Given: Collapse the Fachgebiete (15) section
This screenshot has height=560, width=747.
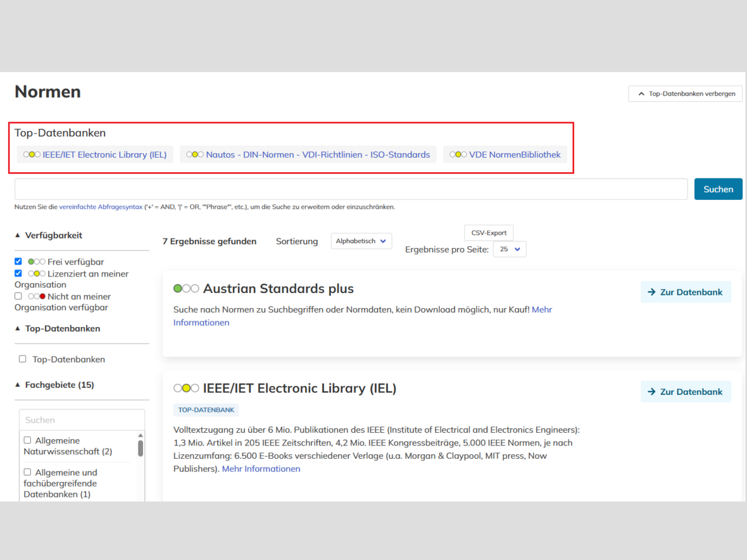Looking at the screenshot, I should pyautogui.click(x=54, y=385).
